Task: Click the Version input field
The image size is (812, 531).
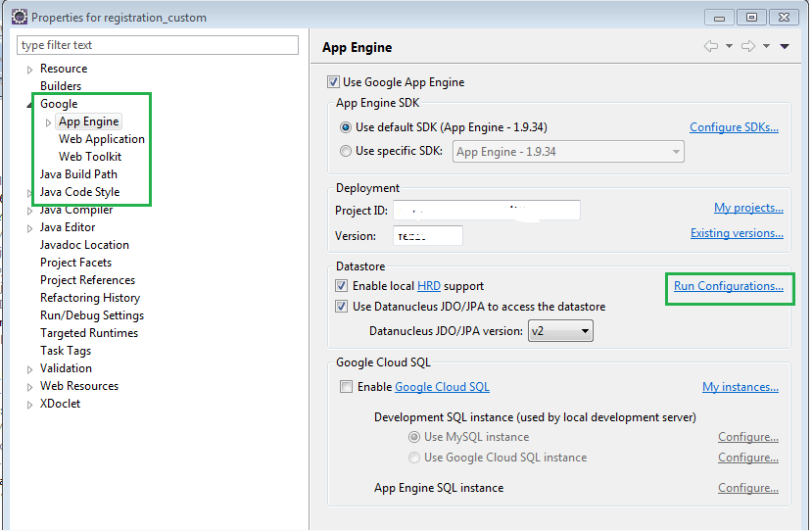Action: pos(428,236)
